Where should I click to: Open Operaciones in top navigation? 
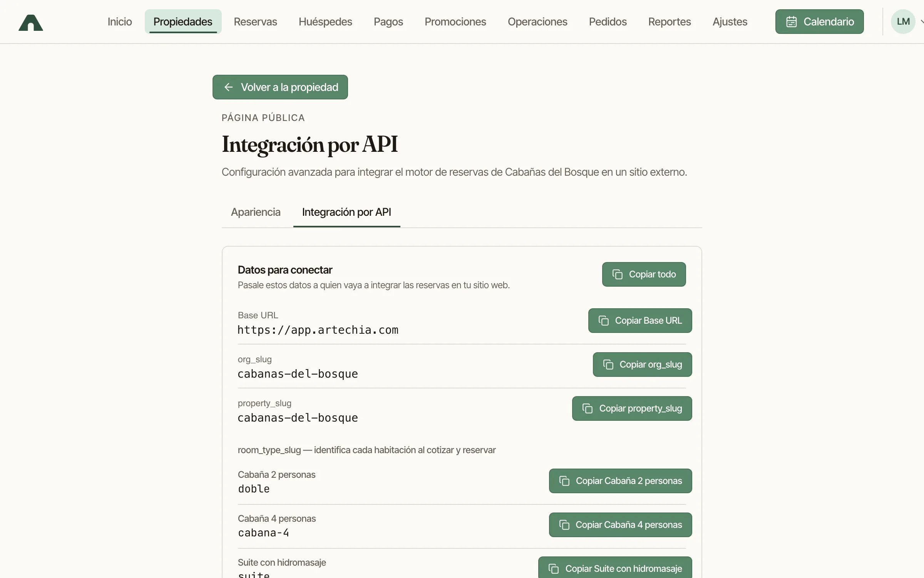[x=537, y=22]
